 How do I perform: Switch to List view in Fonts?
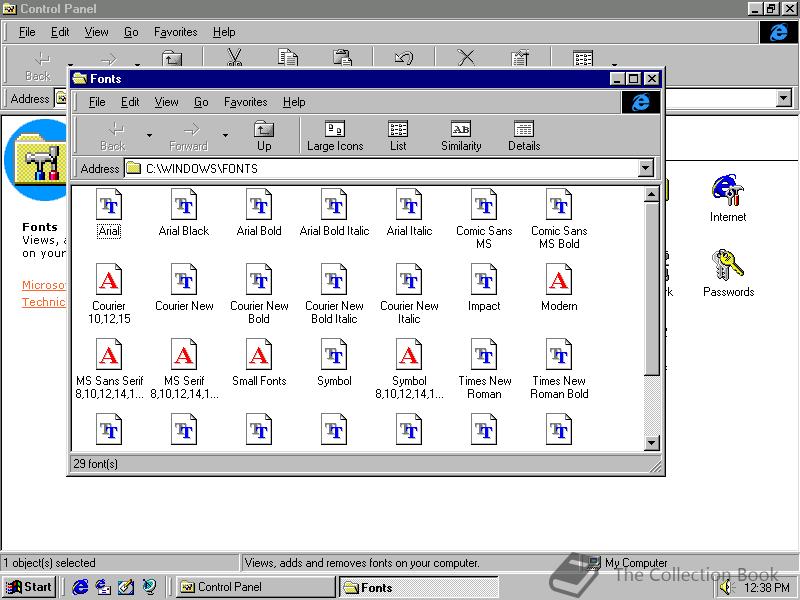point(398,136)
